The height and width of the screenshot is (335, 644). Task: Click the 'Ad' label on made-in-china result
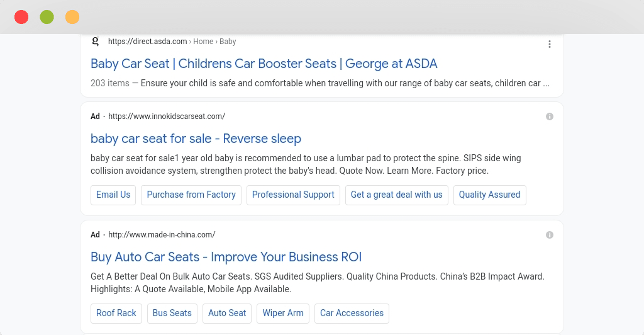(96, 235)
